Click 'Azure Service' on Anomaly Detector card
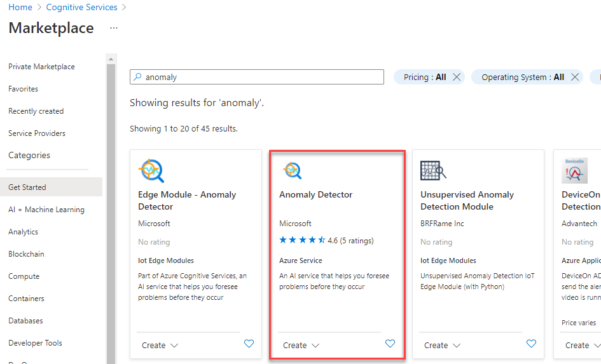Screen dimensions: 601x364 300,260
